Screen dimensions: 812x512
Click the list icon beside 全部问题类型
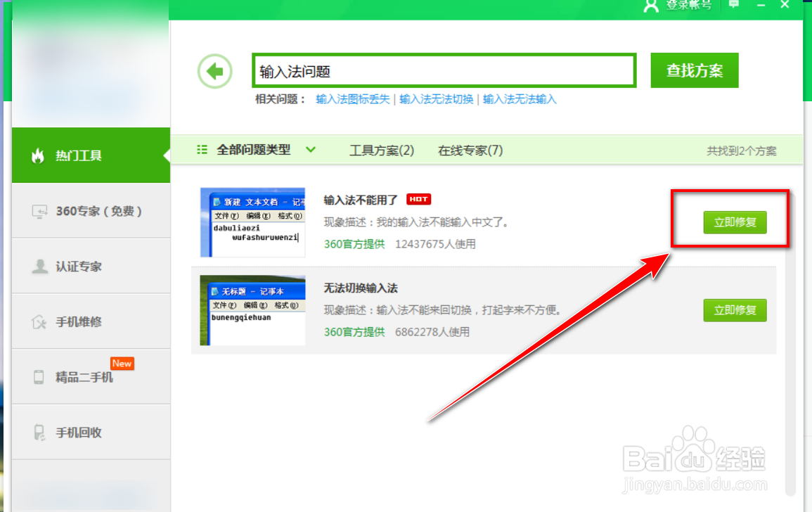tap(202, 150)
